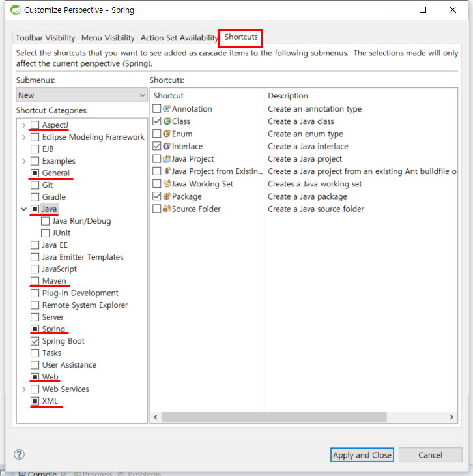Toggle the General category checkbox
This screenshot has height=476, width=473.
[35, 173]
